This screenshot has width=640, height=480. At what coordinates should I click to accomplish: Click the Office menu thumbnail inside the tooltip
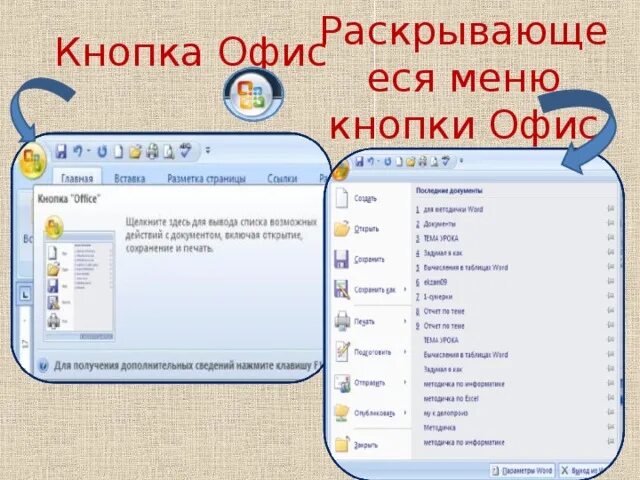click(79, 280)
